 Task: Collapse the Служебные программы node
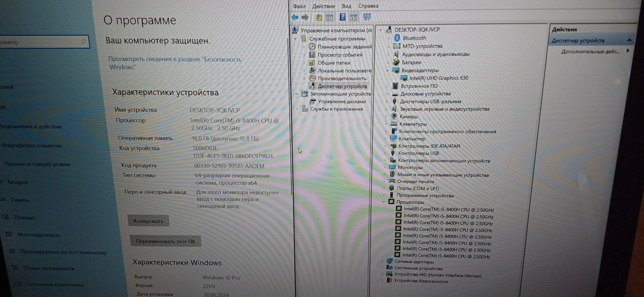click(295, 39)
